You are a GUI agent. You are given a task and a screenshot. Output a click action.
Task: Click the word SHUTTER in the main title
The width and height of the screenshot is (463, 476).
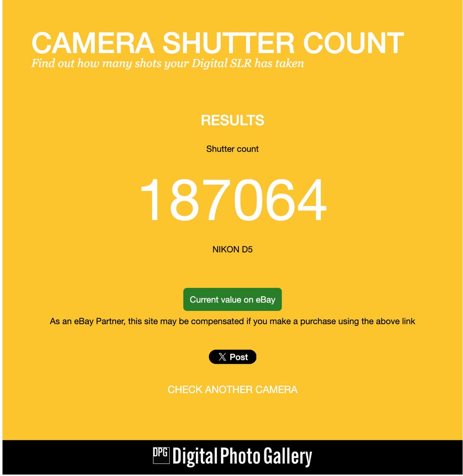click(x=229, y=43)
